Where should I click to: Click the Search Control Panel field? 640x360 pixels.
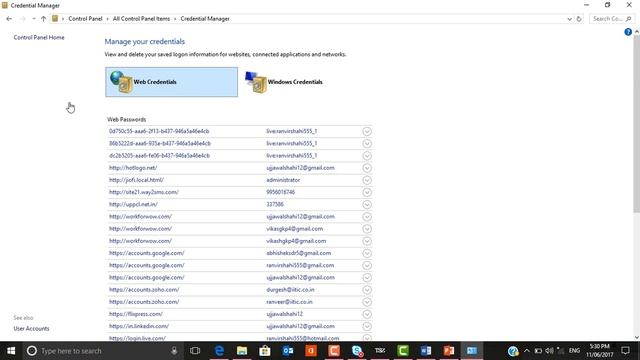612,19
